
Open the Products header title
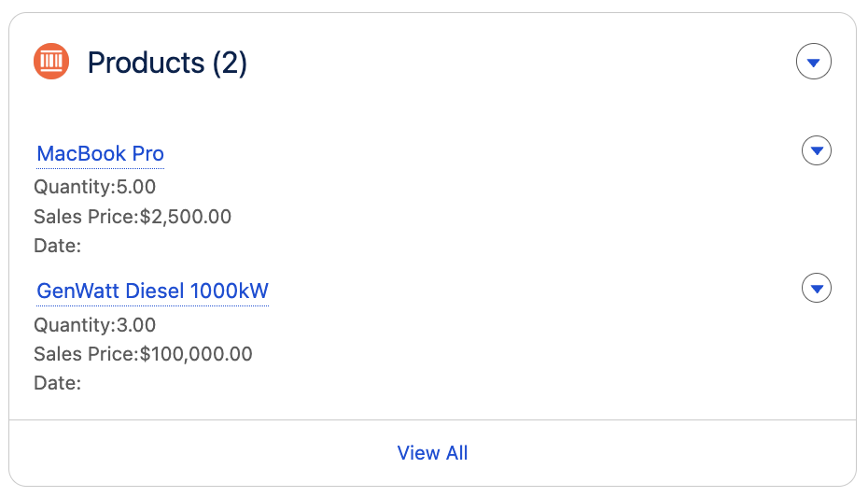click(167, 63)
